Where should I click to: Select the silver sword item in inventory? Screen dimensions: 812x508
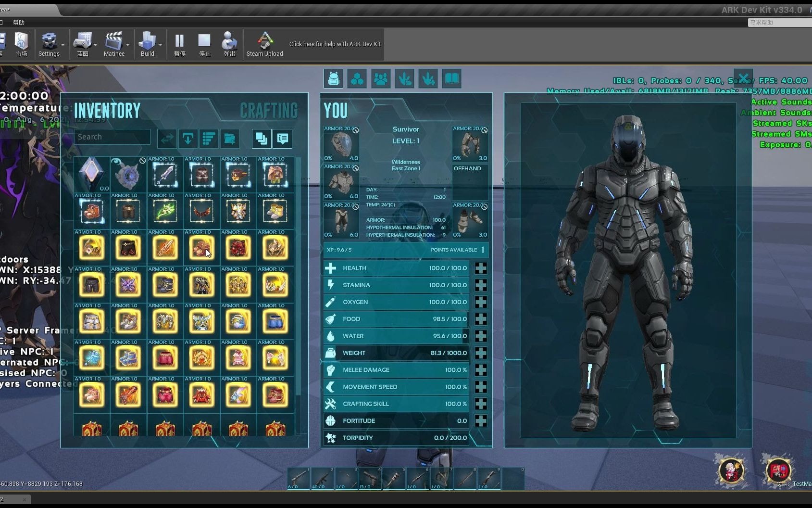coord(165,174)
